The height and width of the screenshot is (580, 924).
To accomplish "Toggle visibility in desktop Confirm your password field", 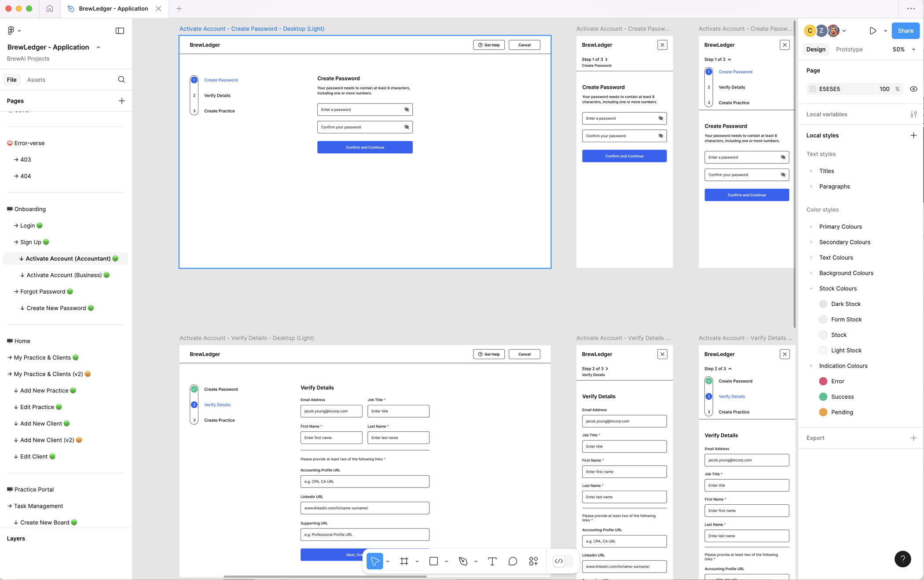I will coord(407,127).
